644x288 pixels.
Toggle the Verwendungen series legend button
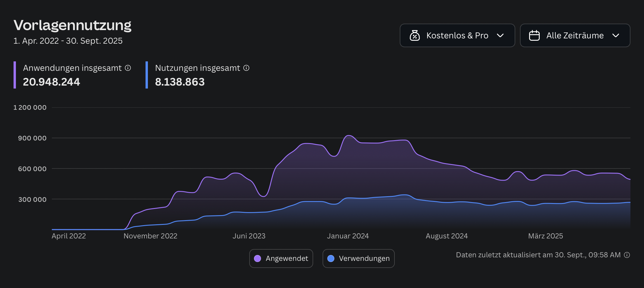[x=358, y=258]
